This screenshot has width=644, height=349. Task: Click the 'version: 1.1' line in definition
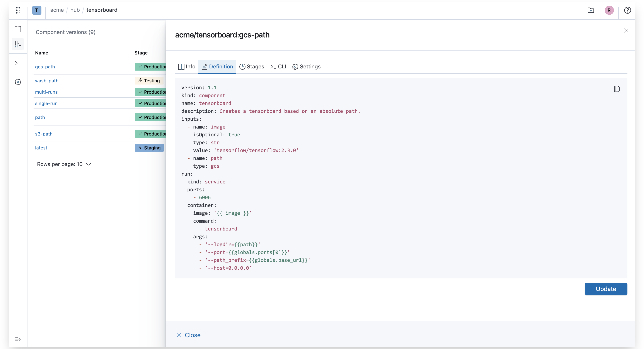(199, 87)
